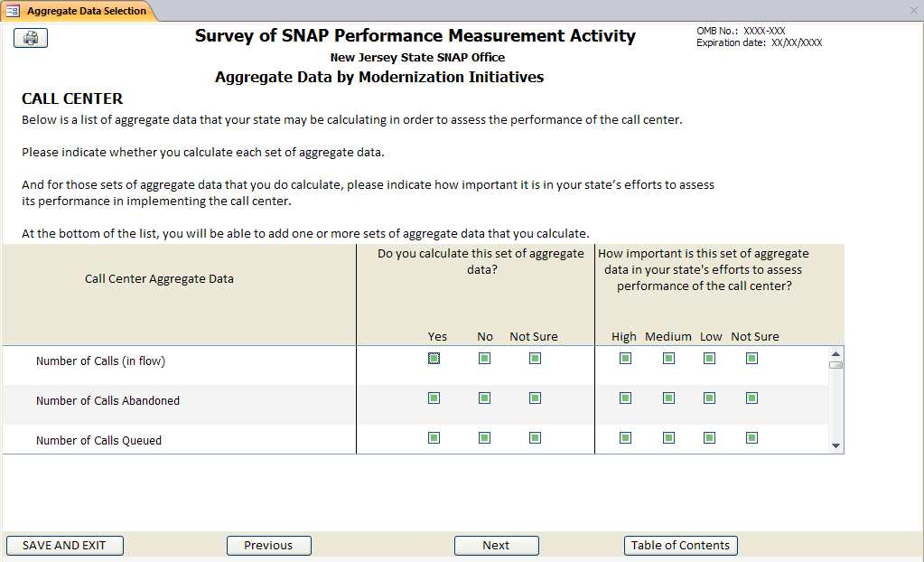Proceed using the Next button
The image size is (924, 562).
pos(496,546)
